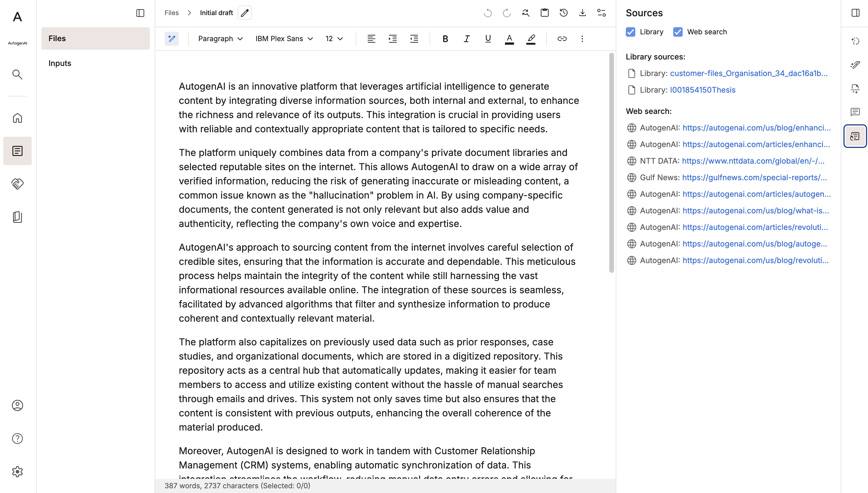This screenshot has width=868, height=493.
Task: Toggle underline formatting
Action: click(488, 38)
